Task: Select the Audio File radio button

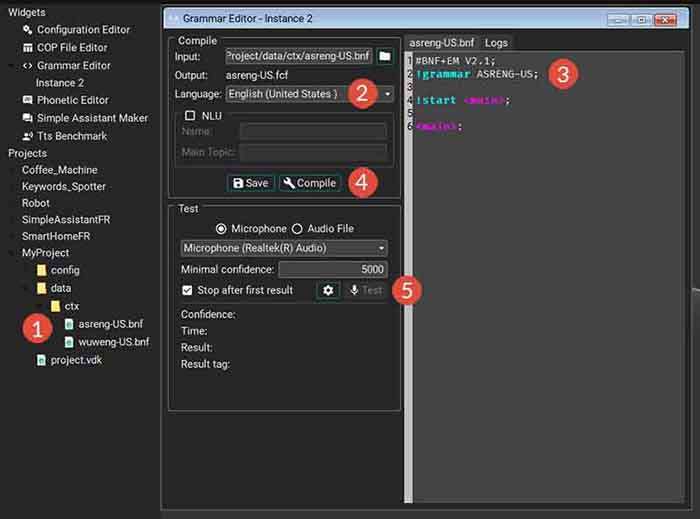Action: point(297,229)
